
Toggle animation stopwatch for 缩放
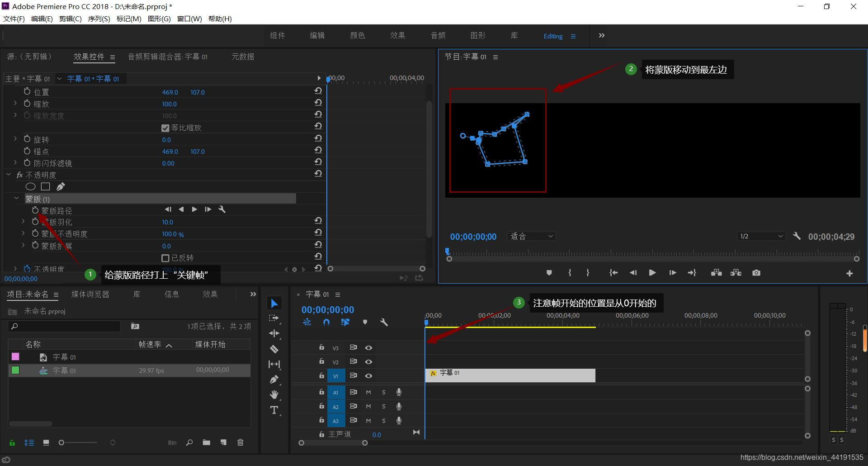[27, 104]
